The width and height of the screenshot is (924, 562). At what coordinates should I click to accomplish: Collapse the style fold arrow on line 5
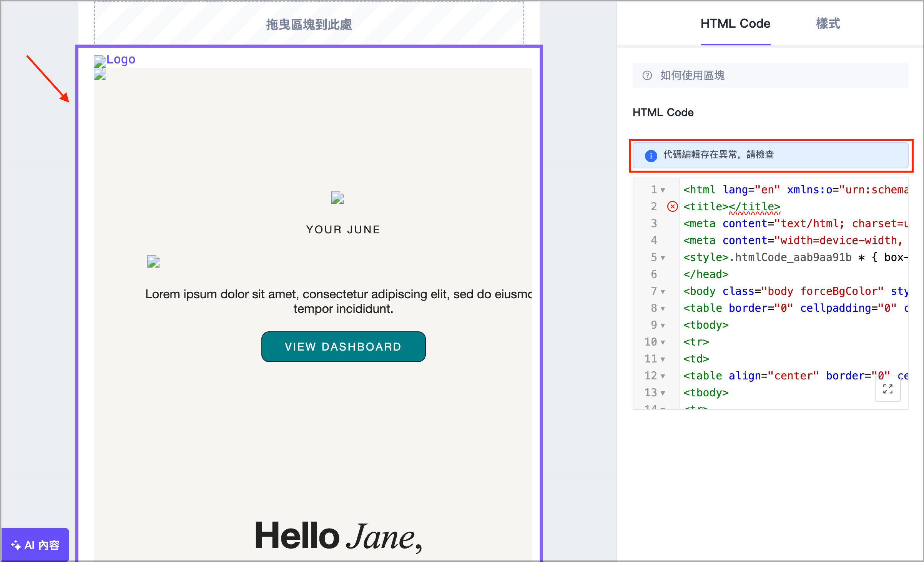pos(663,258)
